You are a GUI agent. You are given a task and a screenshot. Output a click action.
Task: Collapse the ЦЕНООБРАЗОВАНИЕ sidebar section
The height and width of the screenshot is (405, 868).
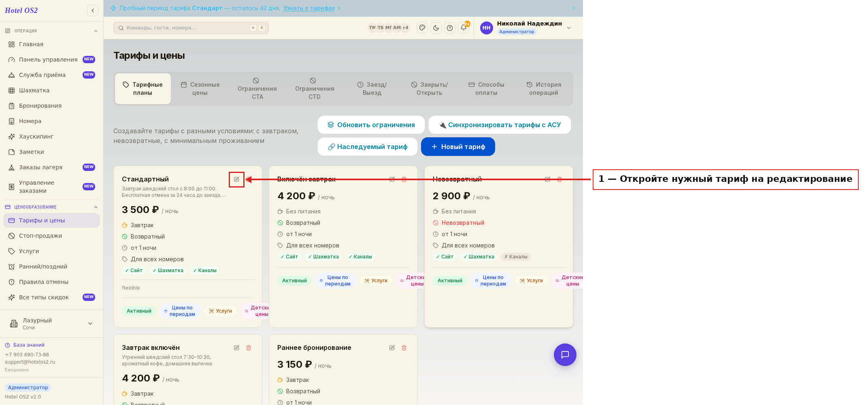(96, 207)
